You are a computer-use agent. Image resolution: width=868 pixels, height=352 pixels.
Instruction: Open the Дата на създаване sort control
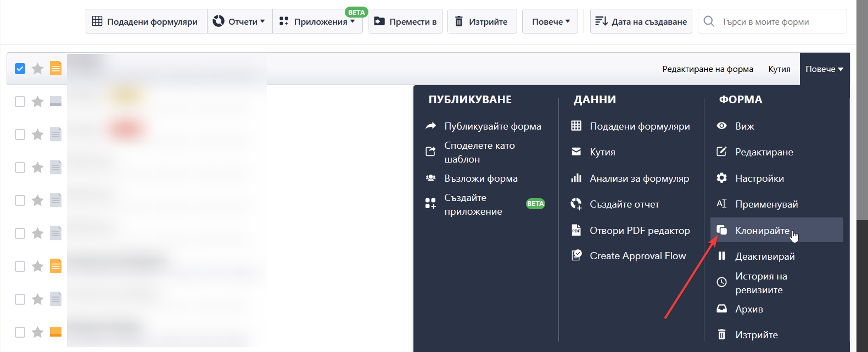[641, 21]
